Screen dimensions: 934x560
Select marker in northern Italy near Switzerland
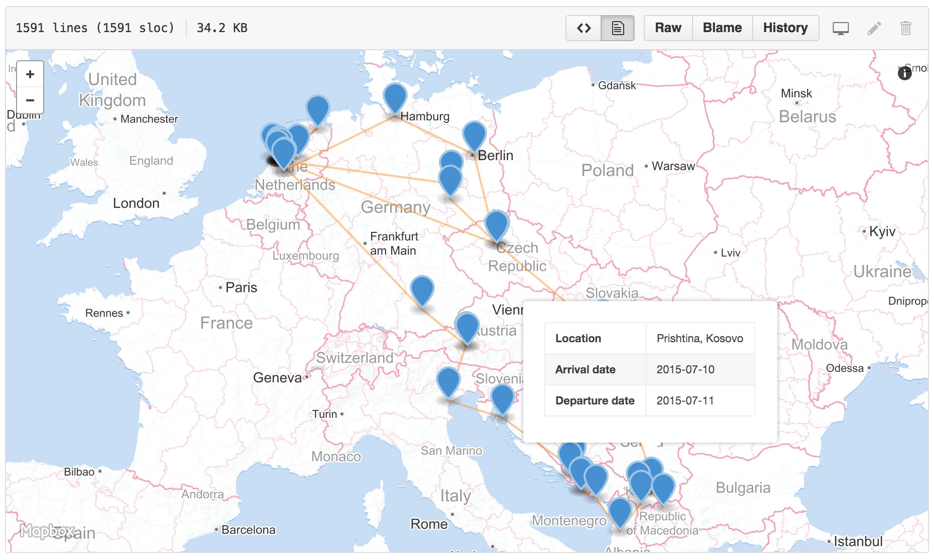coord(448,382)
